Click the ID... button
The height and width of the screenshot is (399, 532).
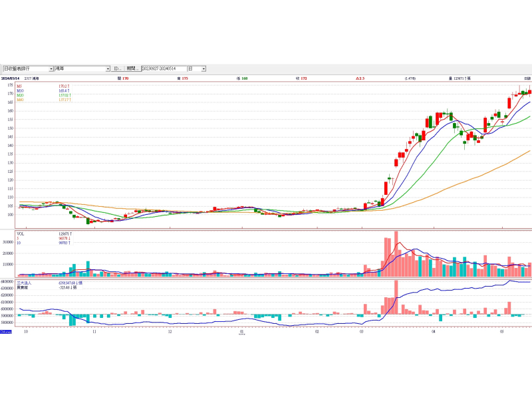[118, 68]
